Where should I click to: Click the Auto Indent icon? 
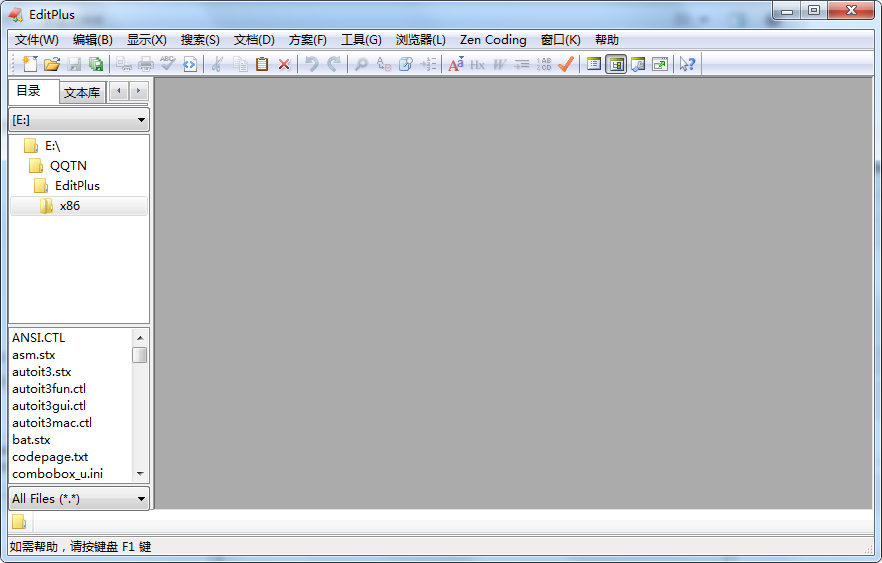pos(521,64)
